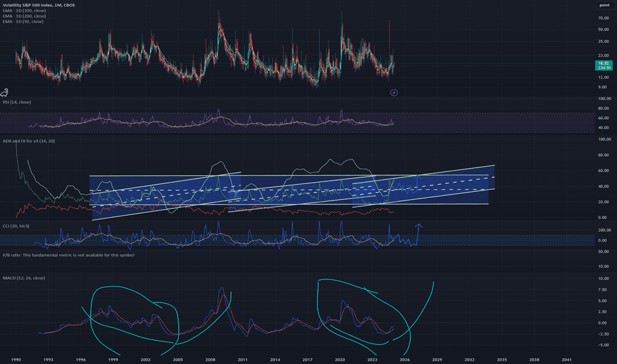The height and width of the screenshot is (364, 617).
Task: Click the 23.00 price axis value
Action: click(603, 56)
